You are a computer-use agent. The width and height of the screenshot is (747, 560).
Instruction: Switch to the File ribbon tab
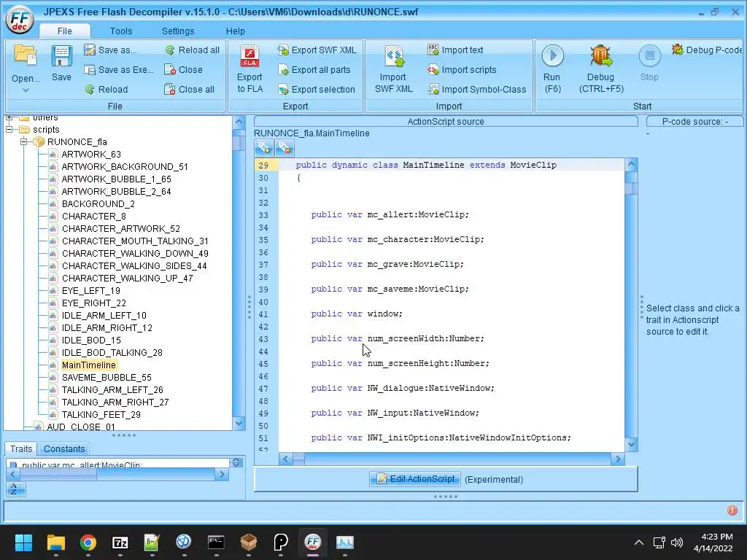coord(65,31)
